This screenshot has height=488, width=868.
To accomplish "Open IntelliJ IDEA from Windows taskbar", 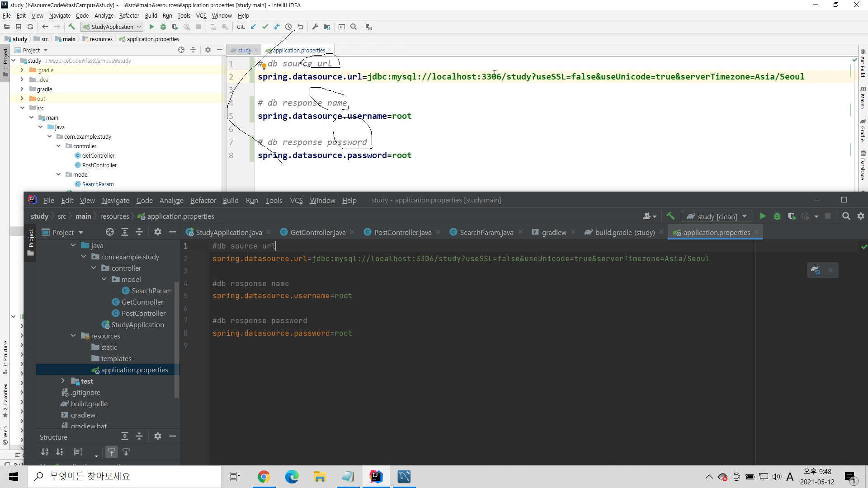I will click(x=376, y=477).
